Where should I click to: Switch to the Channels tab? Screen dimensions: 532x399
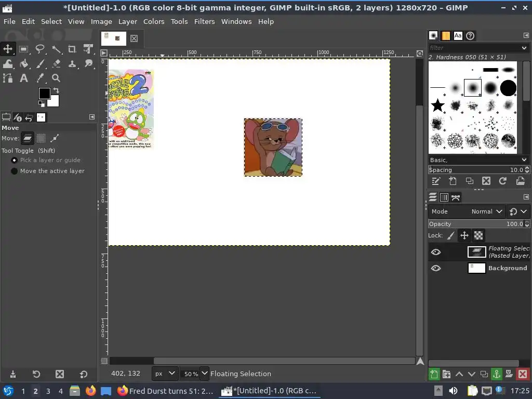coord(444,197)
